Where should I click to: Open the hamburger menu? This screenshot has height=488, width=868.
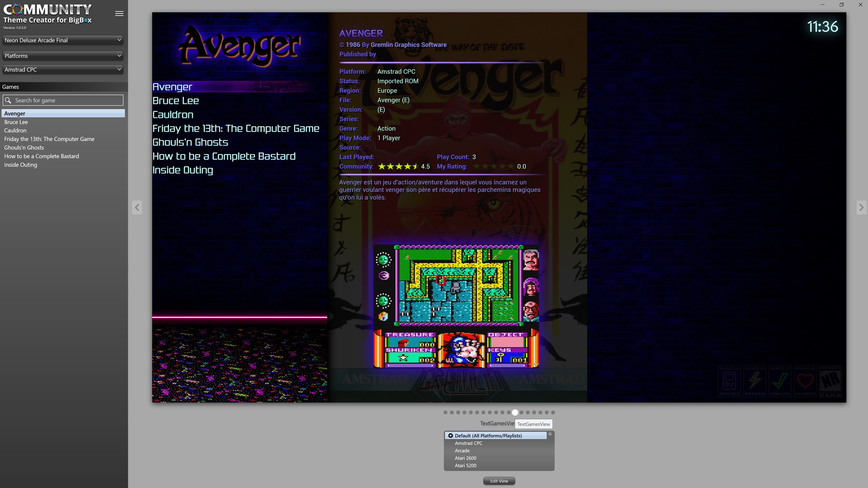pyautogui.click(x=119, y=14)
